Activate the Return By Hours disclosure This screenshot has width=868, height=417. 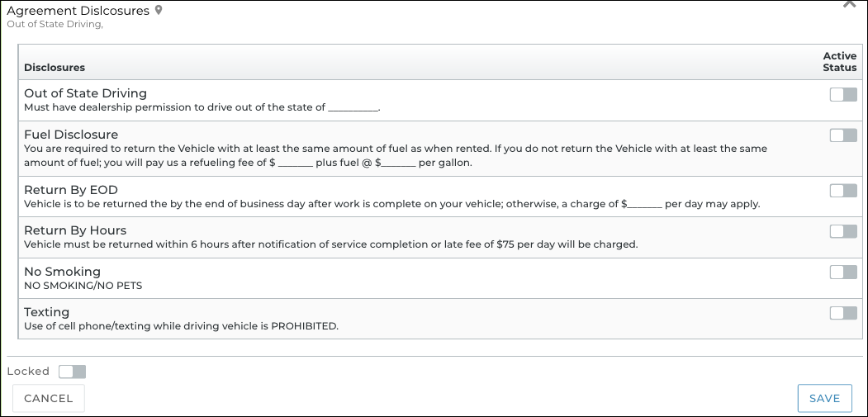(x=843, y=231)
